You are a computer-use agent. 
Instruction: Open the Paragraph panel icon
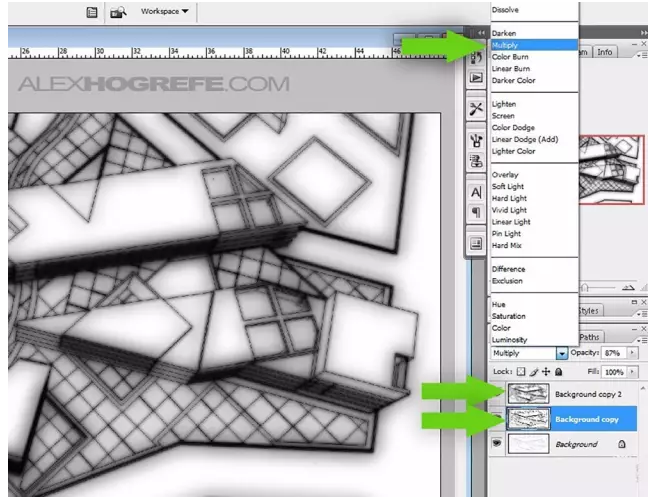coord(476,212)
